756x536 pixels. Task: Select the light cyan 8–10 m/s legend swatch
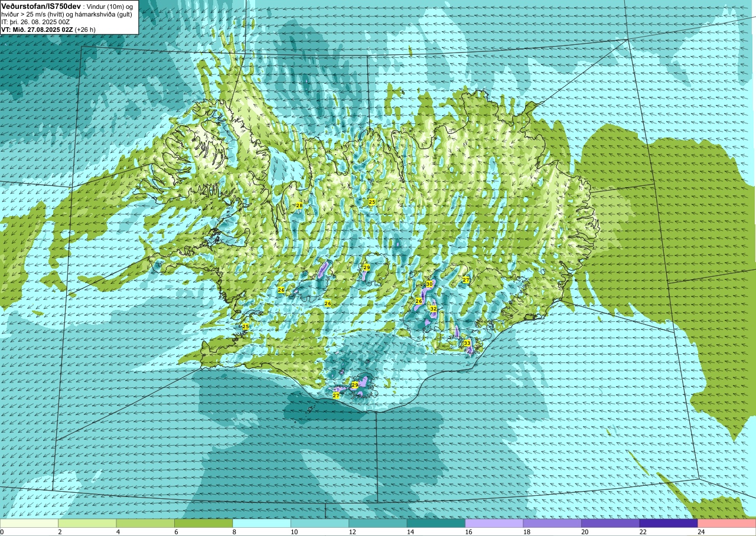coord(262,523)
